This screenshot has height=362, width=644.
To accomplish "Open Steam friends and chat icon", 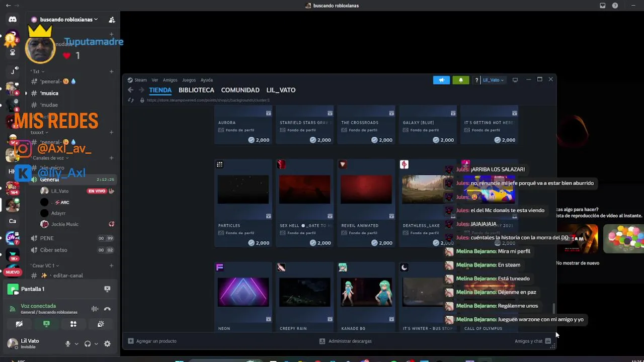I will point(548,341).
